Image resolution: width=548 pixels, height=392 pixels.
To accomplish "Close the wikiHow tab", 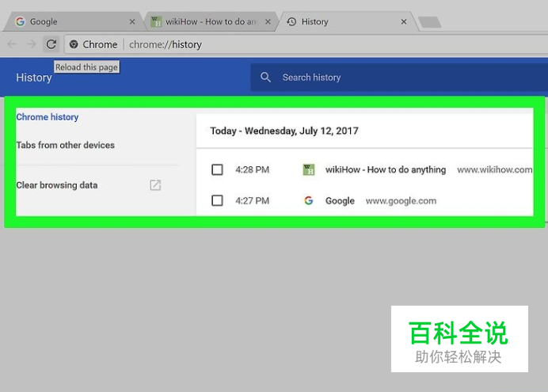I will (x=268, y=21).
